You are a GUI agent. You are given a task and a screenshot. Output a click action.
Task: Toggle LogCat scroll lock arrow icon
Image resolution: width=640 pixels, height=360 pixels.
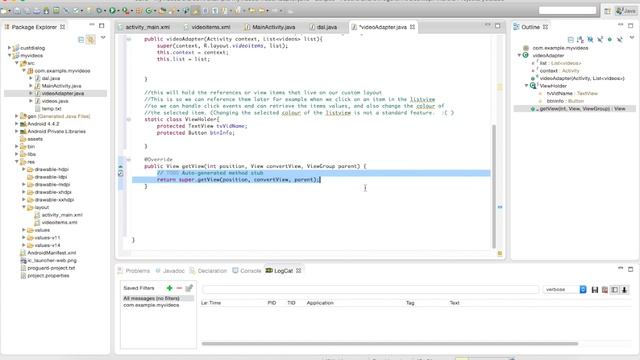tap(624, 290)
